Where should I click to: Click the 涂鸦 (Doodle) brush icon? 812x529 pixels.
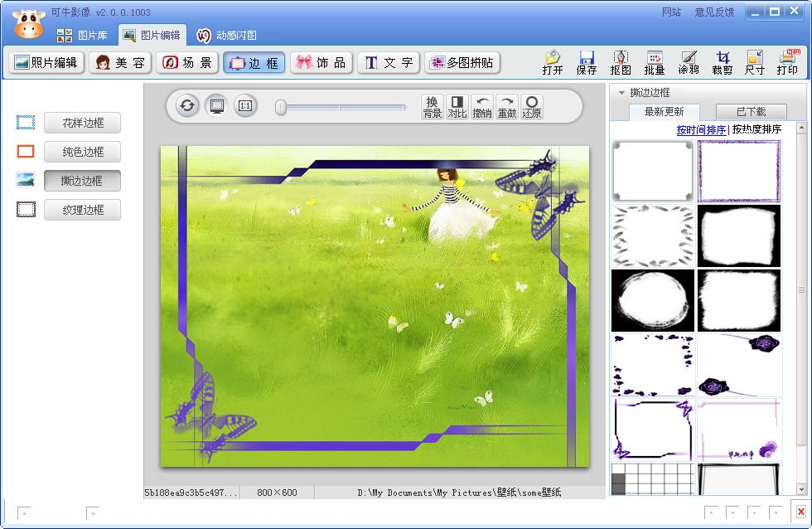[689, 62]
